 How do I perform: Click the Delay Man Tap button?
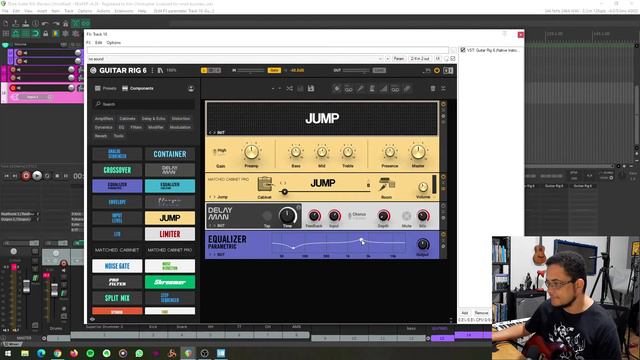click(267, 216)
